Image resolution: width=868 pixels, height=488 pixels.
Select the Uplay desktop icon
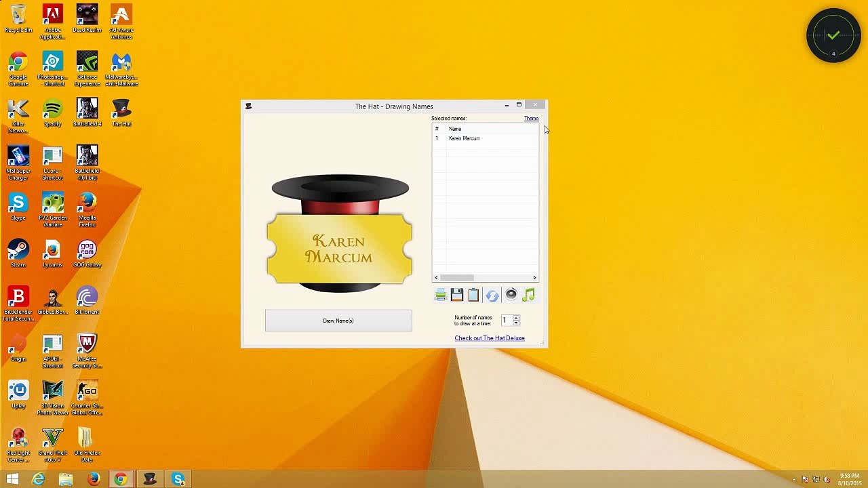pos(18,394)
